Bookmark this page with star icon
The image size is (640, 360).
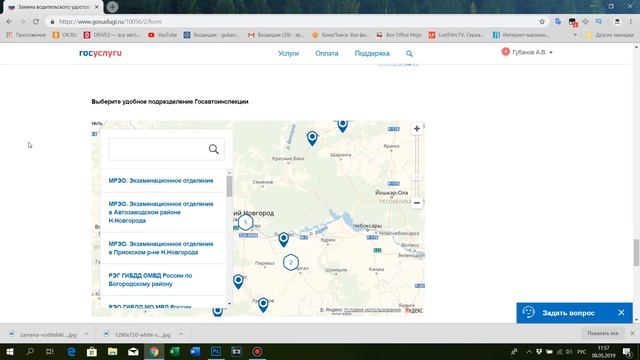pyautogui.click(x=542, y=22)
